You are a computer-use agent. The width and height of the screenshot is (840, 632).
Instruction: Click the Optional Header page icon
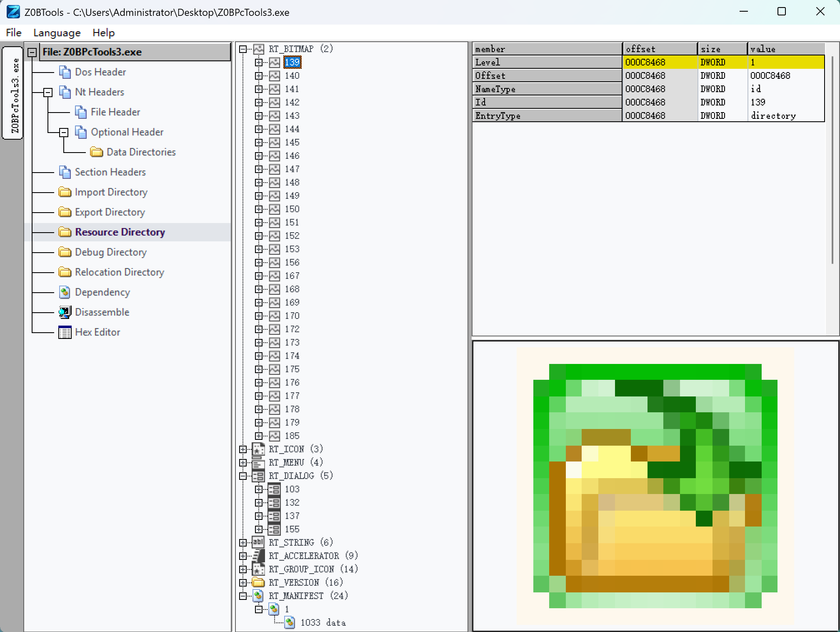click(80, 132)
